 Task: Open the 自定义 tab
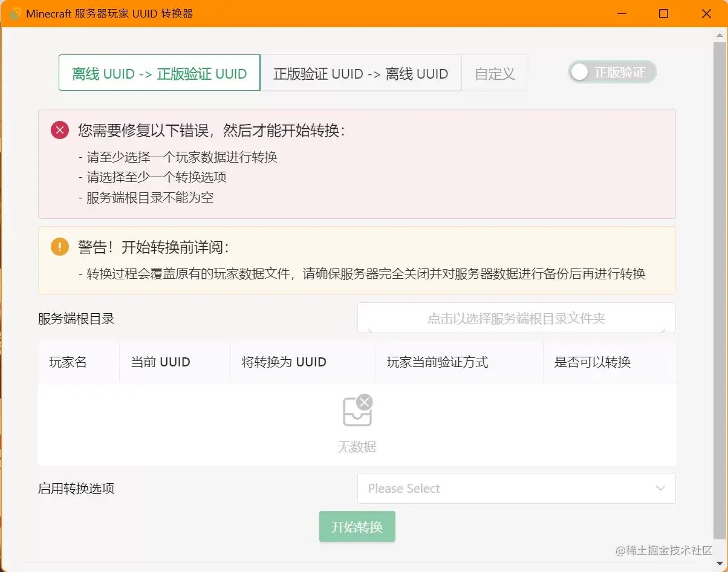pos(495,73)
